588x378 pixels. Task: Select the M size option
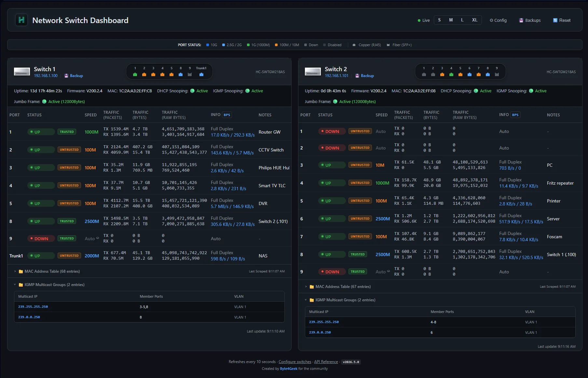point(451,20)
